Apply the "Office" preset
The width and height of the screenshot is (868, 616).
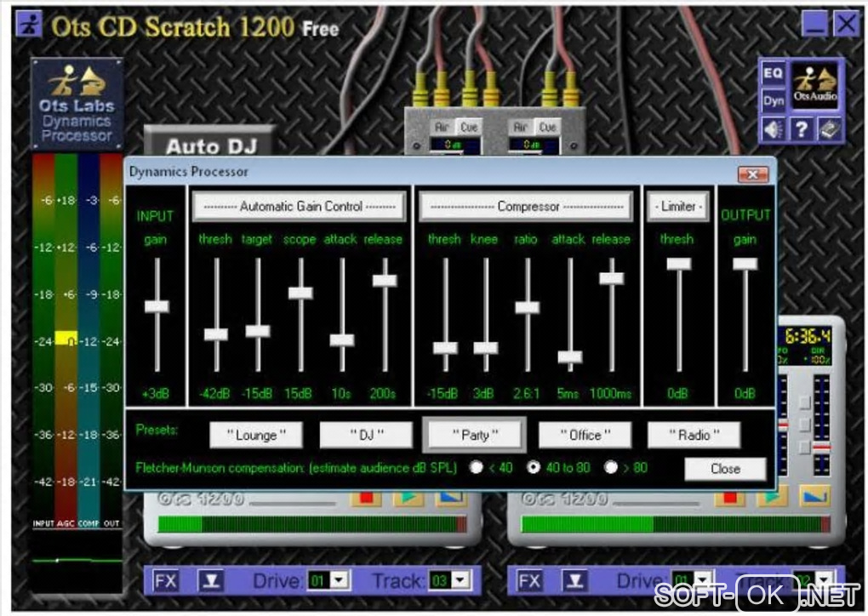point(585,435)
